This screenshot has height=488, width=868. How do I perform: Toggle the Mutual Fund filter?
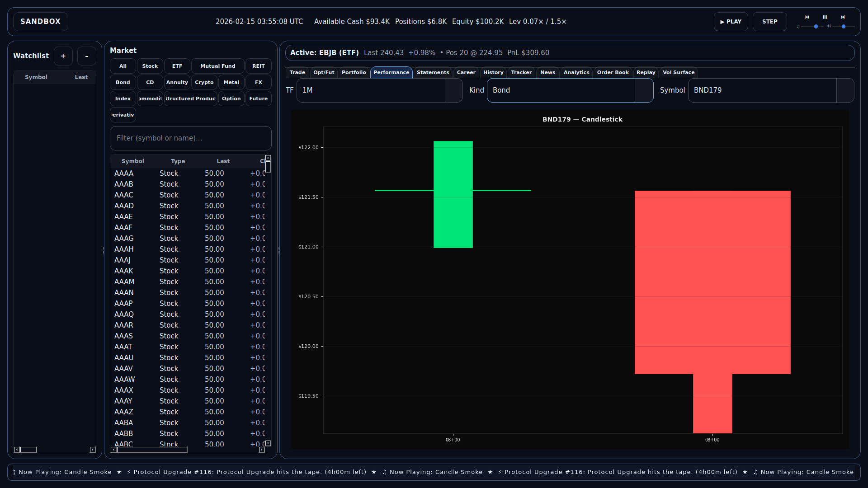click(x=217, y=66)
